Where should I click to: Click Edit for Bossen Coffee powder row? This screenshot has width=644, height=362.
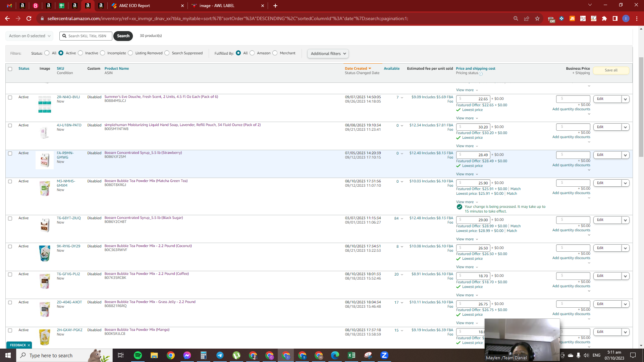point(607,276)
